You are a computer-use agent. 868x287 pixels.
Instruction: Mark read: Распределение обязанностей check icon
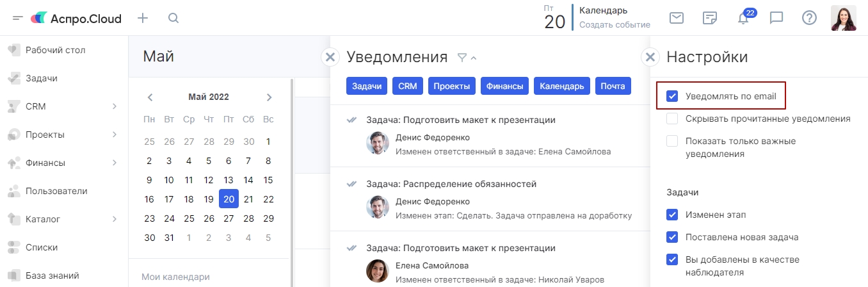tap(351, 184)
